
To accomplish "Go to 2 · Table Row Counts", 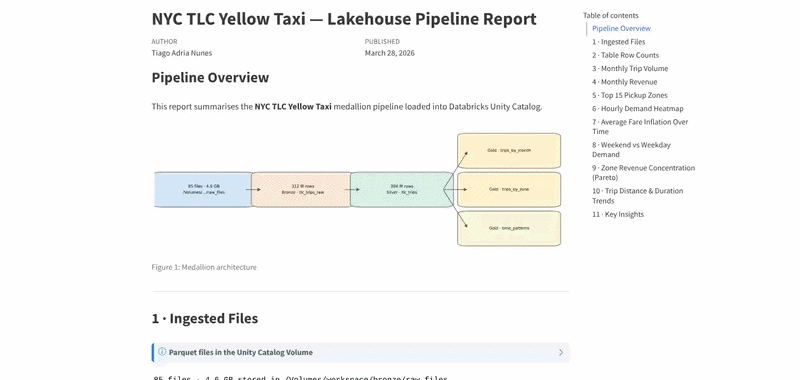I will 626,55.
